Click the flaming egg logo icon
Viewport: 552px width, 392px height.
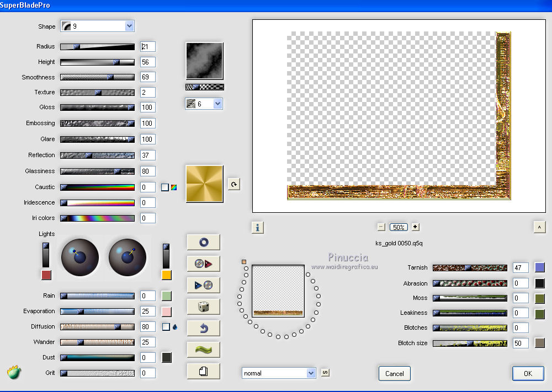14,372
